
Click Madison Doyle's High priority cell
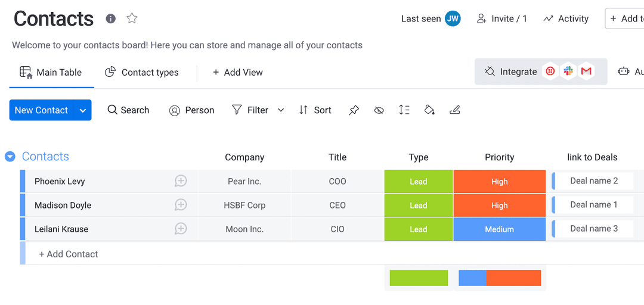[x=499, y=206]
